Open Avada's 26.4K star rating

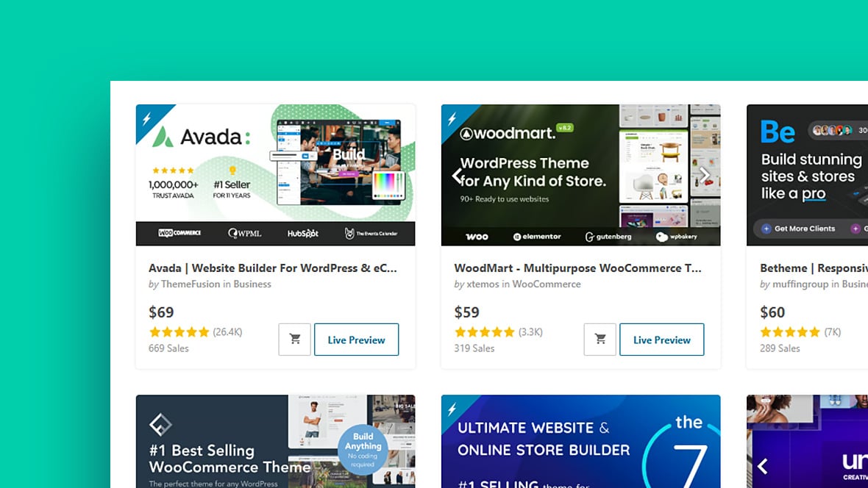click(196, 332)
